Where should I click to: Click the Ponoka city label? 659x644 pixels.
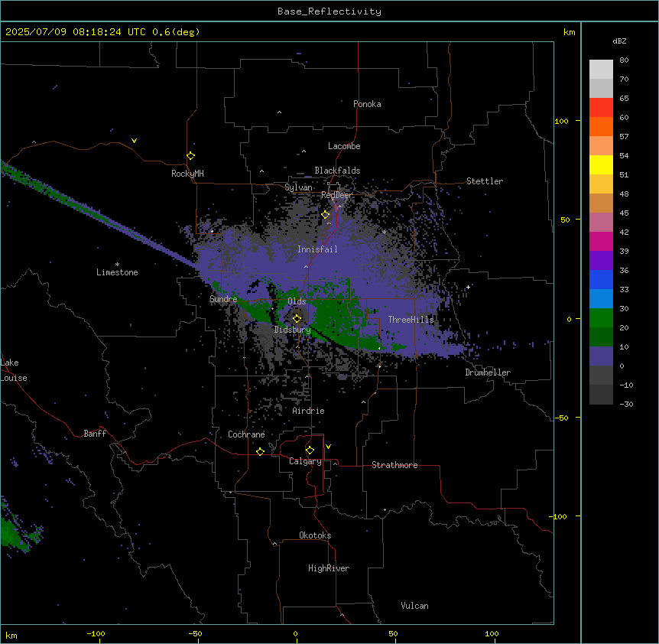click(367, 104)
